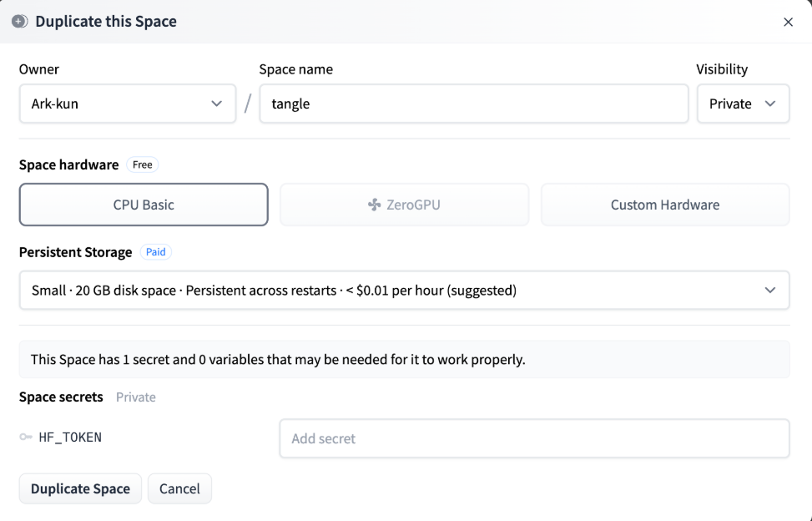812x521 pixels.
Task: Expand the Persistent Storage dropdown
Action: (x=404, y=291)
